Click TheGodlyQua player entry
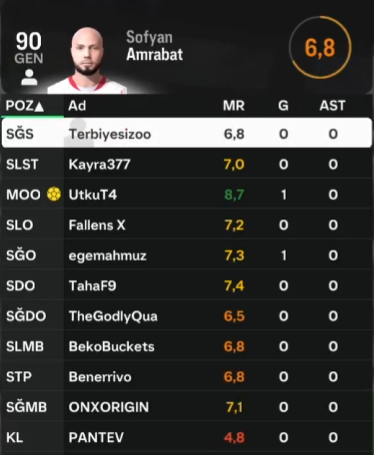 [187, 316]
